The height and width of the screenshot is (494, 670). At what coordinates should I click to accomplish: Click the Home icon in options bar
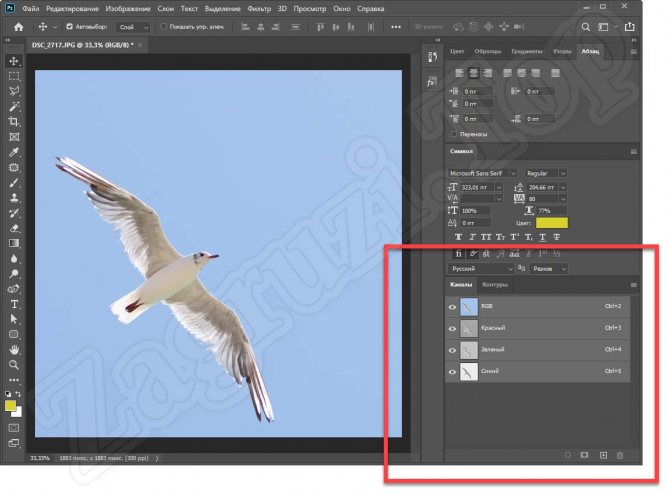click(18, 27)
